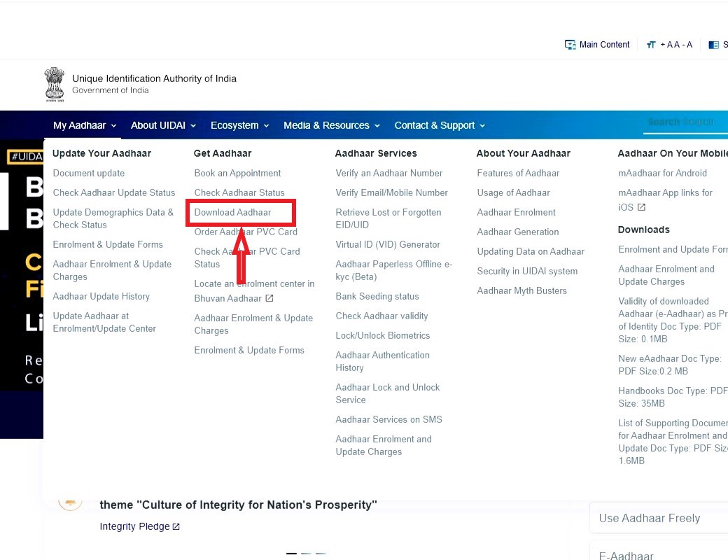Click the Main Content skip icon

point(570,45)
